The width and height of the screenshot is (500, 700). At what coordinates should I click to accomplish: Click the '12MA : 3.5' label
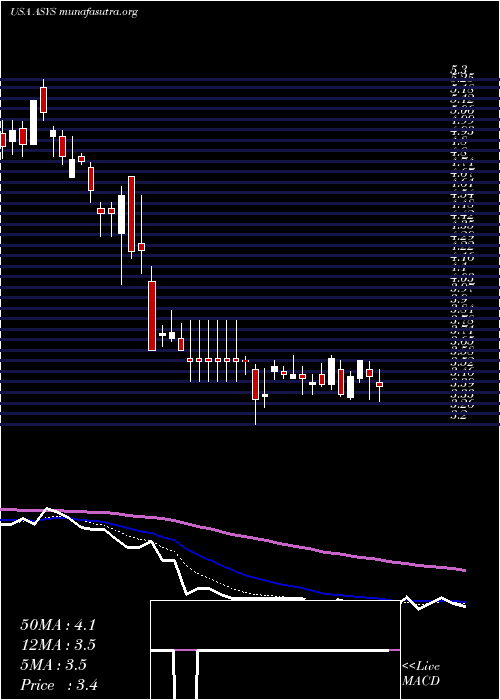click(58, 645)
